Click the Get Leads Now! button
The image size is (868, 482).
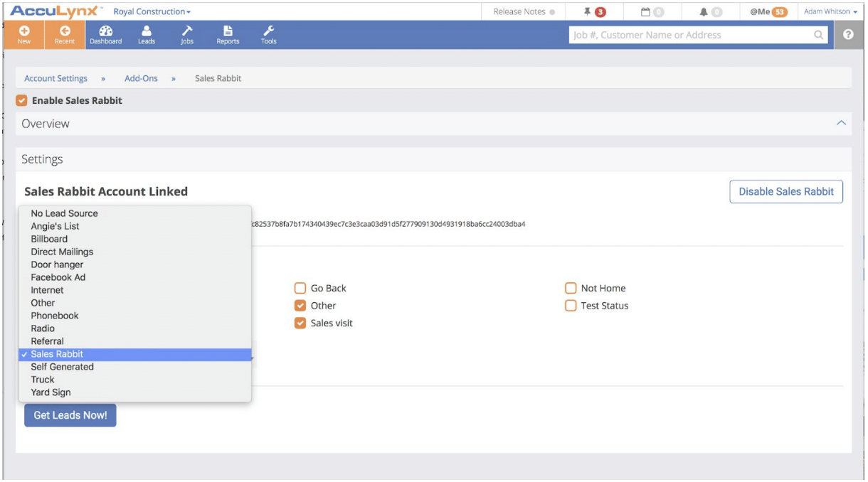70,415
